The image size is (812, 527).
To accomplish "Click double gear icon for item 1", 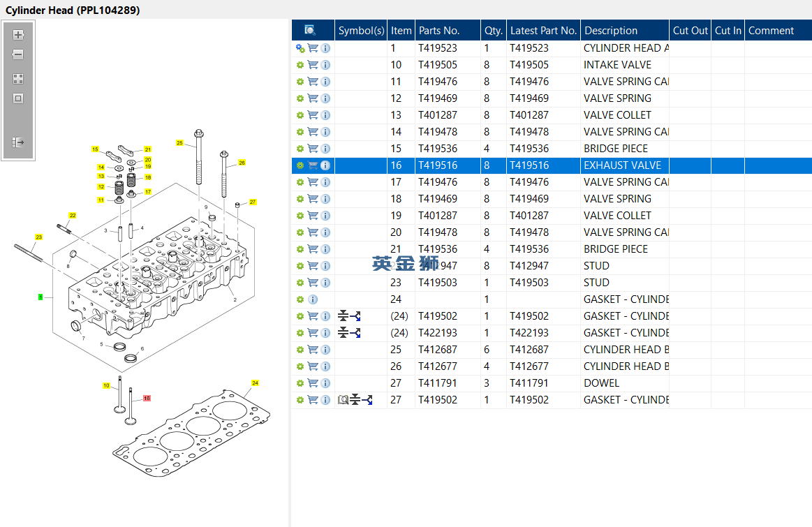I will (300, 48).
